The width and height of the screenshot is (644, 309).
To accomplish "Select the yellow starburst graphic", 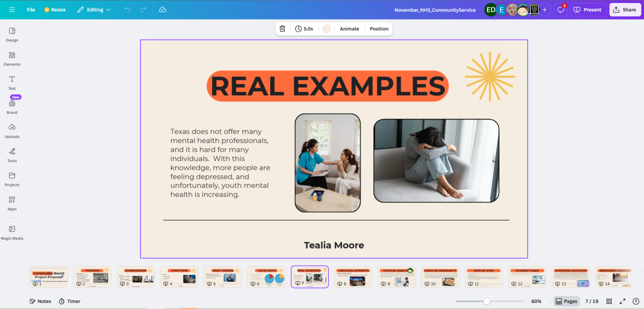I will tap(490, 76).
